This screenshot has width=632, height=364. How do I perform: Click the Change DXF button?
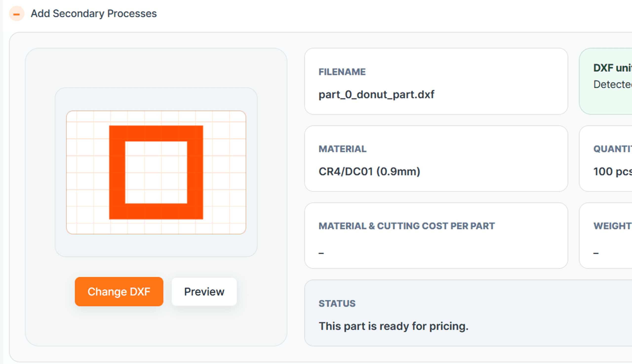[119, 291]
